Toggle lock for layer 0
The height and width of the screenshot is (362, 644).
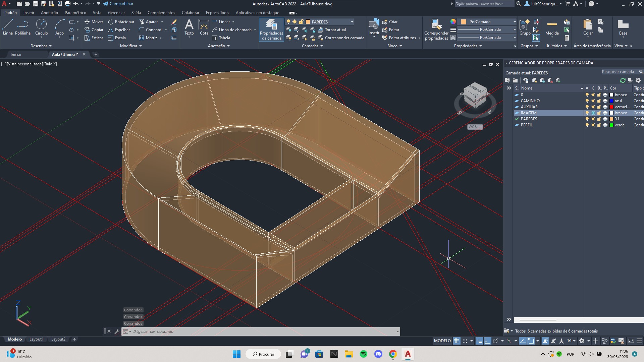click(599, 95)
